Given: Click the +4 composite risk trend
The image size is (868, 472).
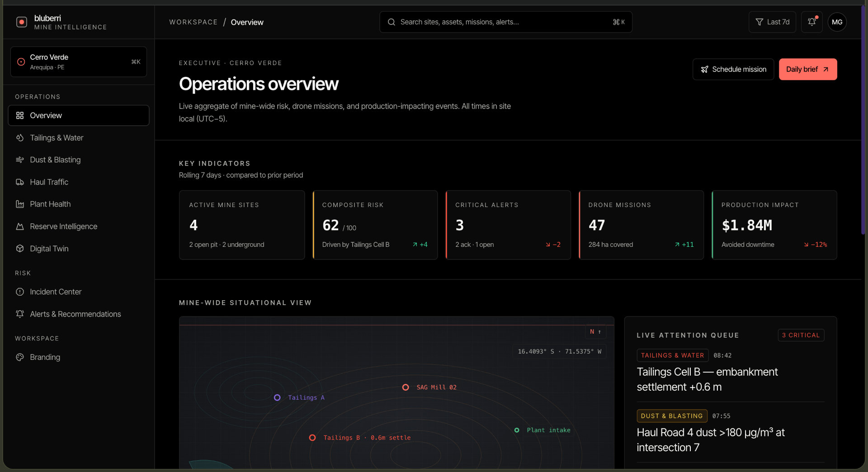Looking at the screenshot, I should point(420,245).
